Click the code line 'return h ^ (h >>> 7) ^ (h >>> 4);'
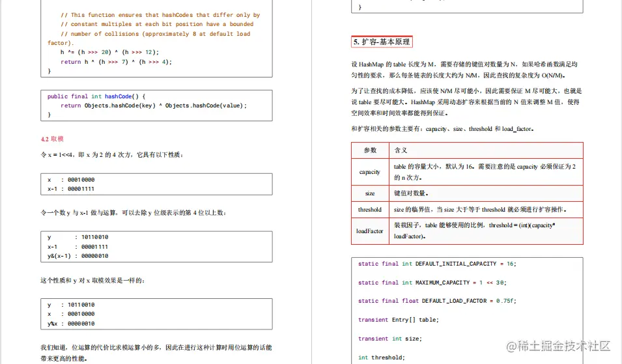Viewport: 622px width, 364px height. point(116,62)
